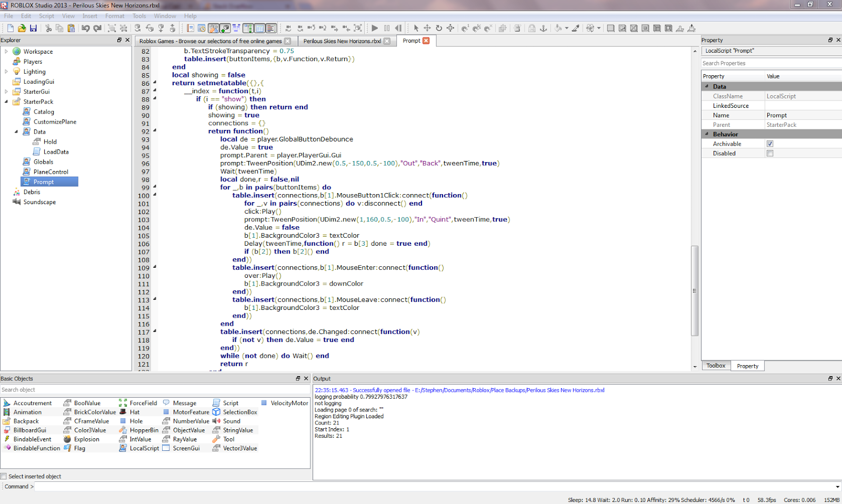Viewport: 842px width, 504px height.
Task: Pause the running simulation
Action: [x=387, y=28]
